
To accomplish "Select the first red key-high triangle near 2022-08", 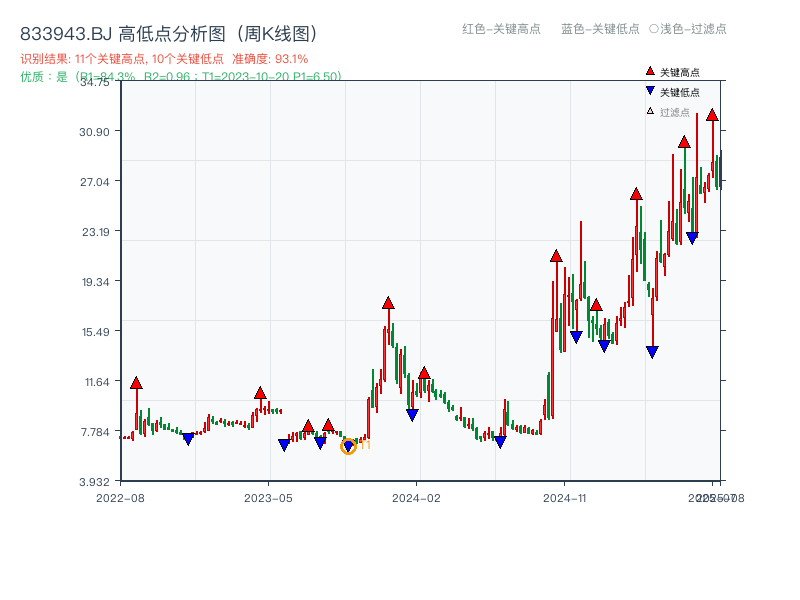I will coord(137,381).
